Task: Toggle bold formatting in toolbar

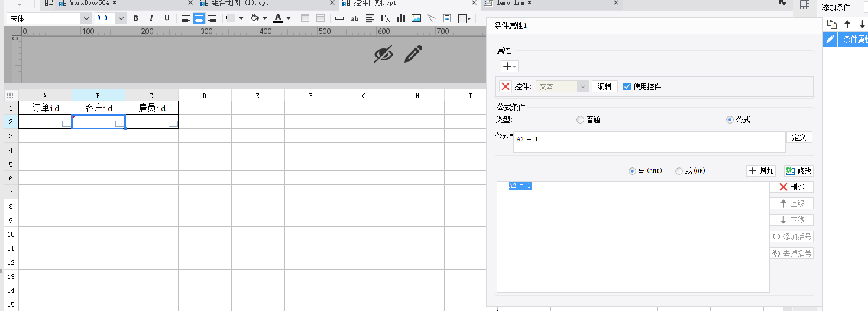Action: point(135,18)
